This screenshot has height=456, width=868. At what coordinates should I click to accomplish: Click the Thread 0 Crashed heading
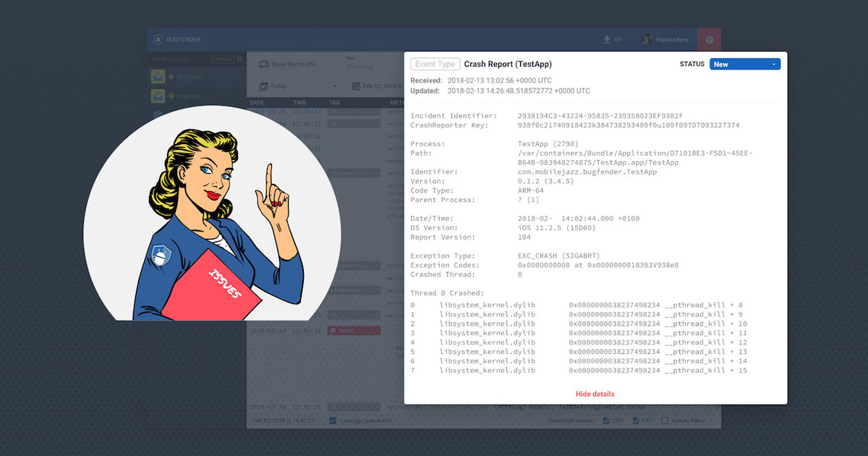click(x=446, y=293)
